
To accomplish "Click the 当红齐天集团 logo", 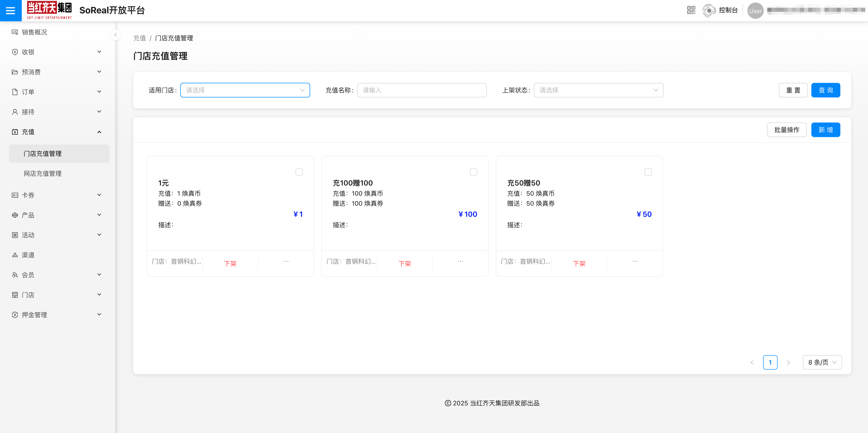I will [x=49, y=10].
